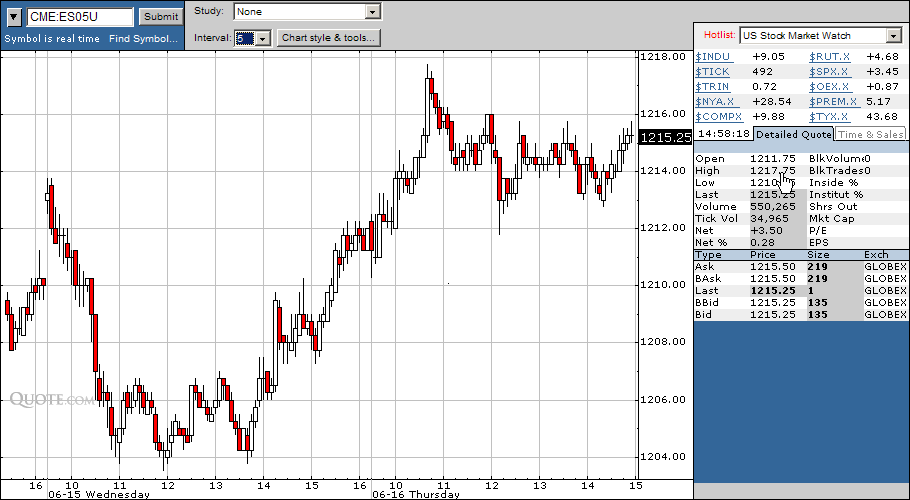Switch to the Detailed Quote tab
The image size is (910, 500).
(793, 134)
